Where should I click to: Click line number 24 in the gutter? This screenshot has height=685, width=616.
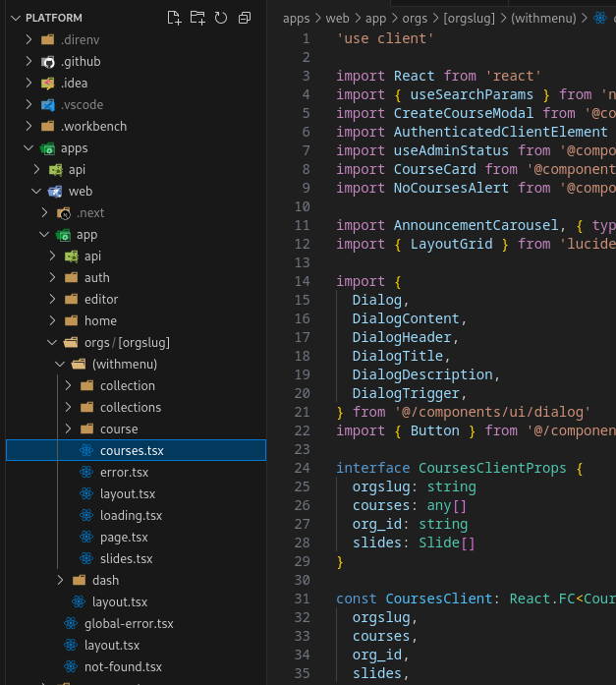tap(301, 468)
